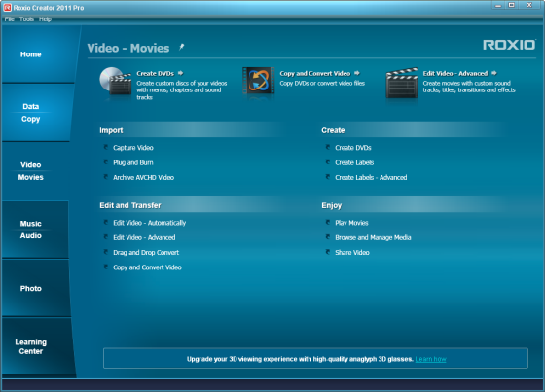Click the bullet icon beside Edit Video - Automatically
The image size is (545, 392).
click(106, 223)
